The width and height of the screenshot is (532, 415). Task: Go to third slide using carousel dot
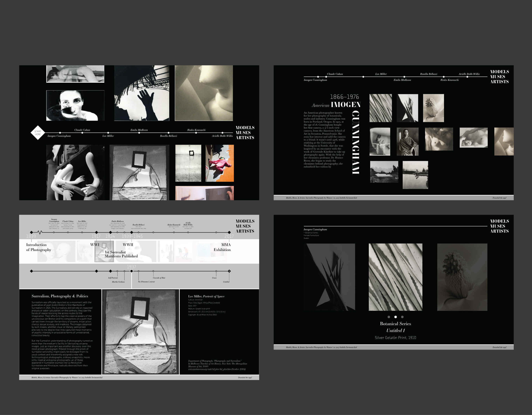402,317
